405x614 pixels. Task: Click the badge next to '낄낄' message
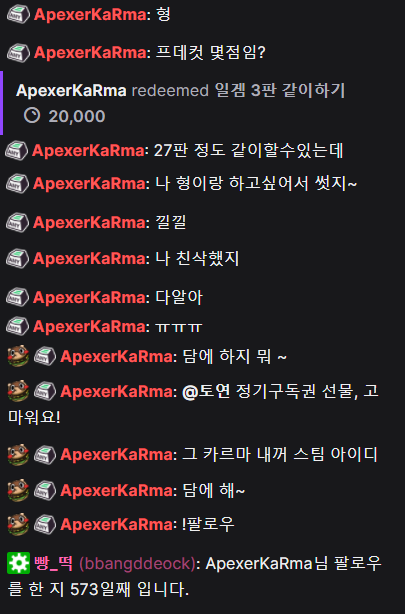[x=17, y=222]
